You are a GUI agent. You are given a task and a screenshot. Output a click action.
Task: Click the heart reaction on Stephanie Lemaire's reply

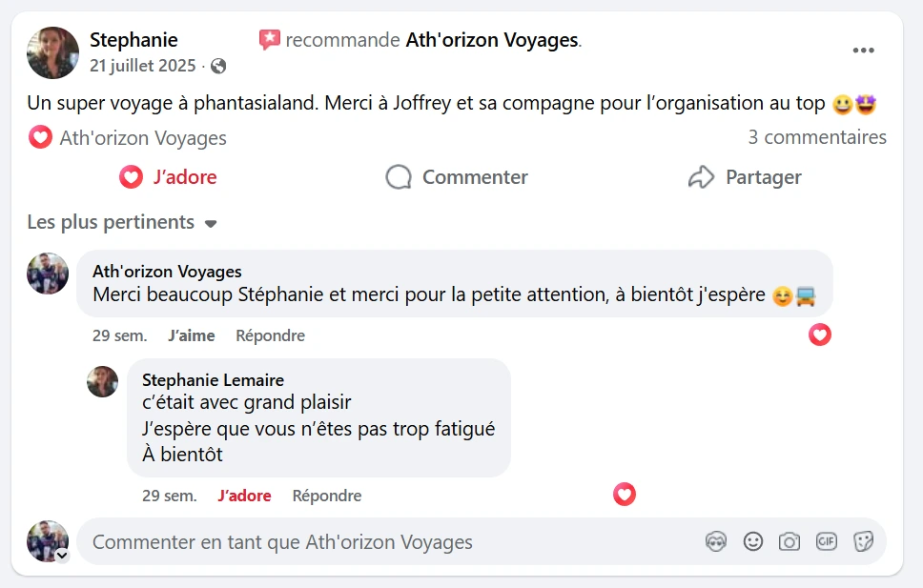coord(625,495)
